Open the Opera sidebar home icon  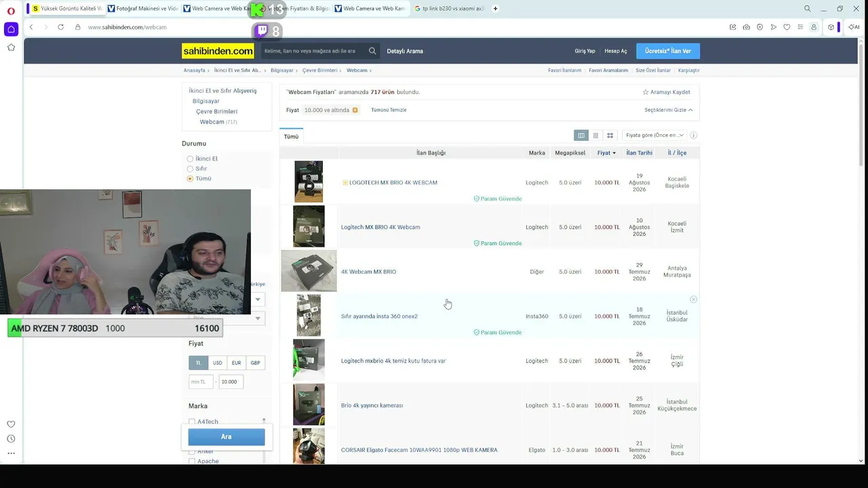coord(11,29)
